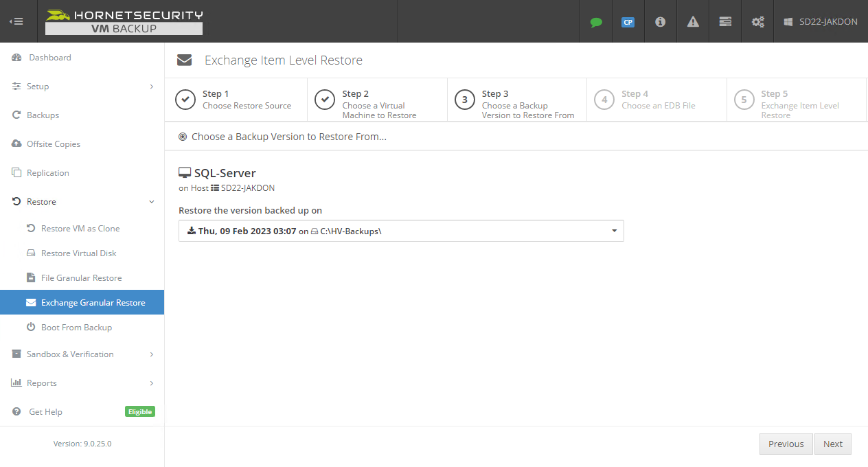Click 'on Host SD22-JAKDON' text
The width and height of the screenshot is (868, 467).
click(x=227, y=188)
